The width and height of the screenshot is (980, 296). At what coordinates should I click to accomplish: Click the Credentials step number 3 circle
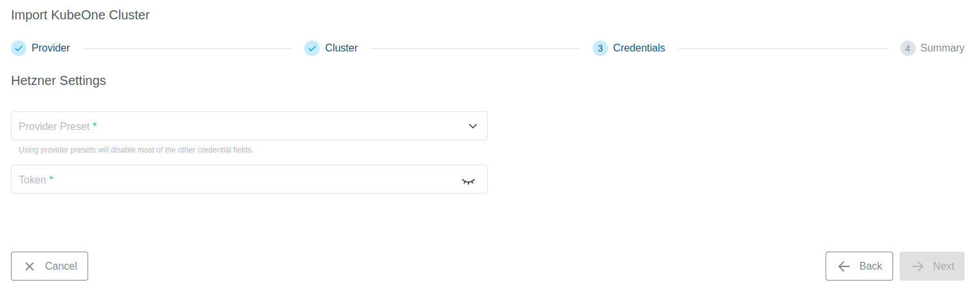click(600, 48)
